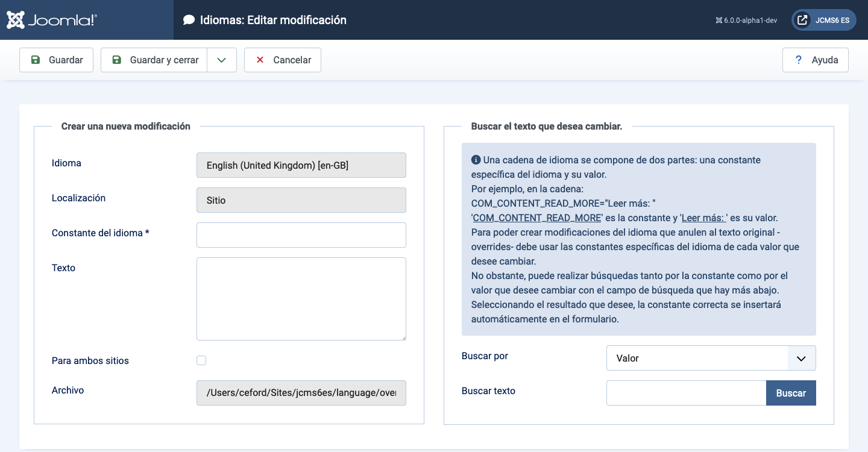868x452 pixels.
Task: Focus the Constante del idioma input
Action: (x=301, y=235)
